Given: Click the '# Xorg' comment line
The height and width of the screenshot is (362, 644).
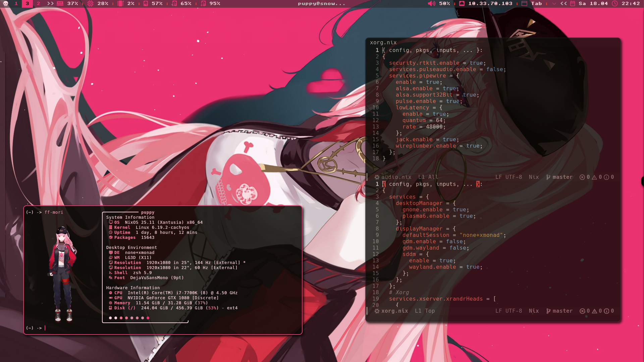Looking at the screenshot, I should pyautogui.click(x=399, y=293).
